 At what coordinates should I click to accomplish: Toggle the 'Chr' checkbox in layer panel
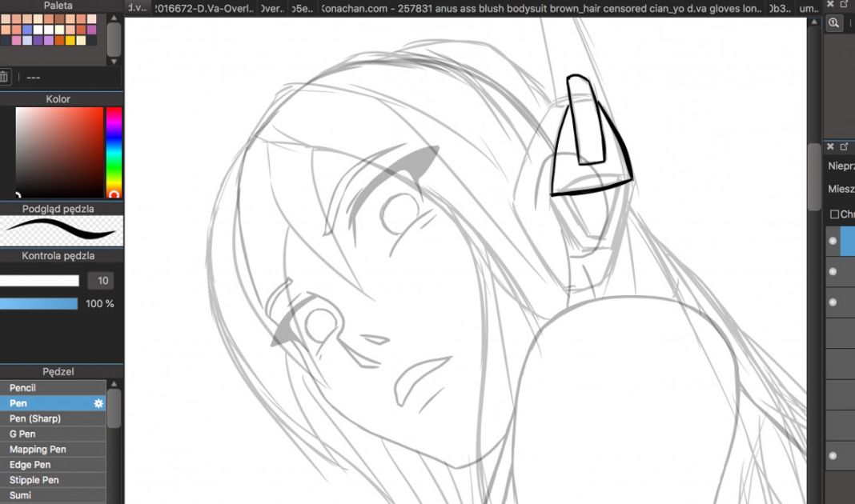click(x=834, y=214)
